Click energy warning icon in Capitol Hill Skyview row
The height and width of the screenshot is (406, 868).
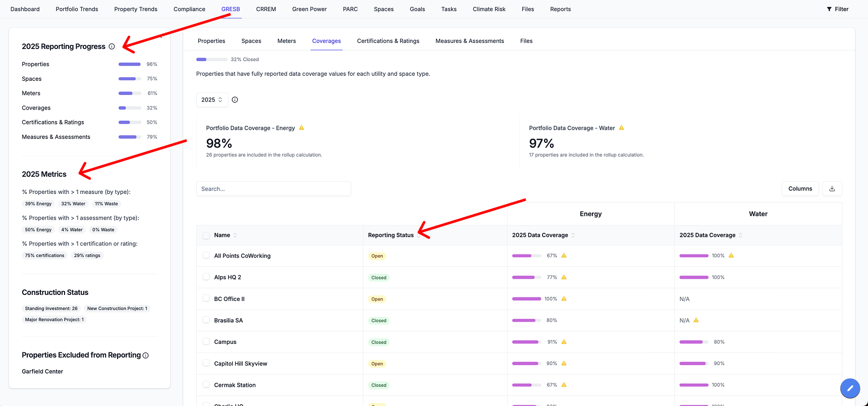pyautogui.click(x=564, y=364)
